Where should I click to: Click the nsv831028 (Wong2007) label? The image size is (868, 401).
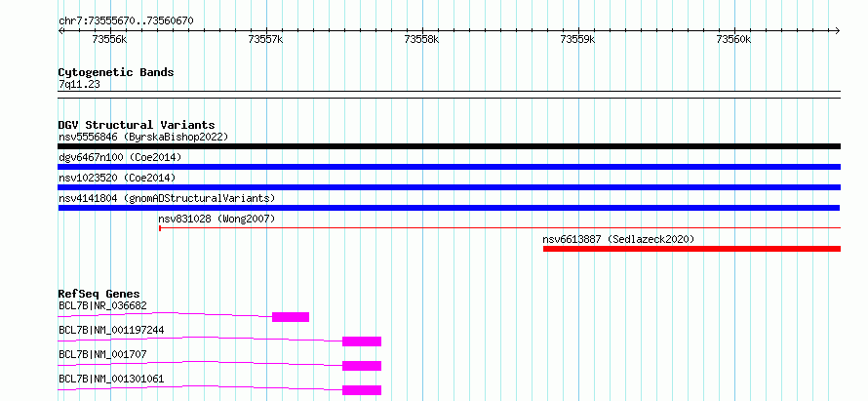tap(217, 219)
